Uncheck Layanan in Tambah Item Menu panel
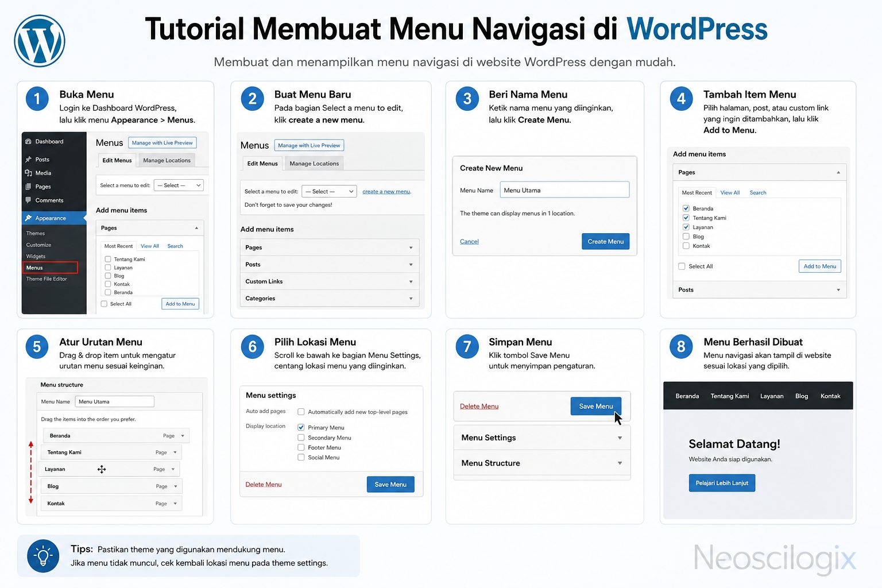This screenshot has height=588, width=882. tap(686, 227)
